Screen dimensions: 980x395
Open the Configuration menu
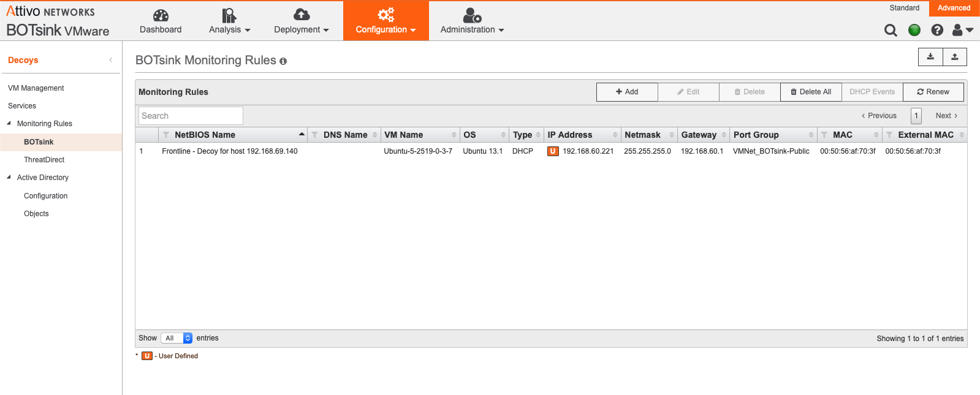coord(386,21)
